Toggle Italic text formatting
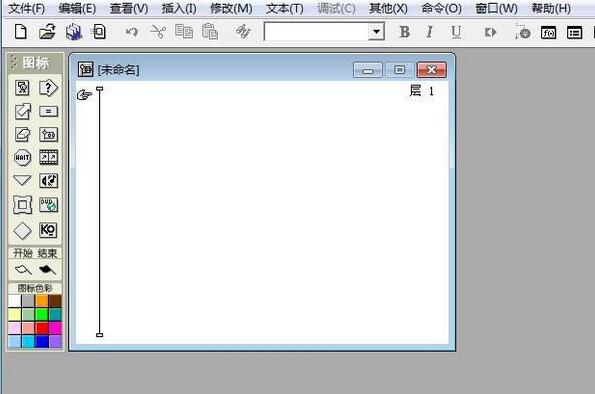The image size is (595, 394). (430, 32)
